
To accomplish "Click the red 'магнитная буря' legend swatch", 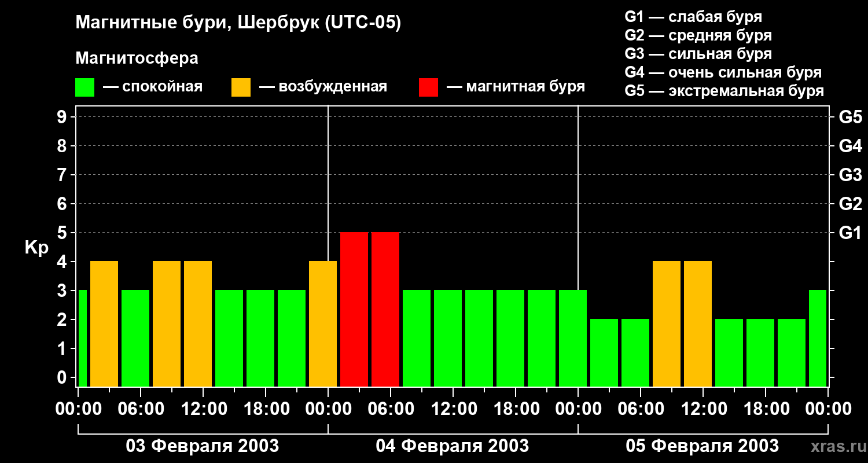I will (428, 87).
